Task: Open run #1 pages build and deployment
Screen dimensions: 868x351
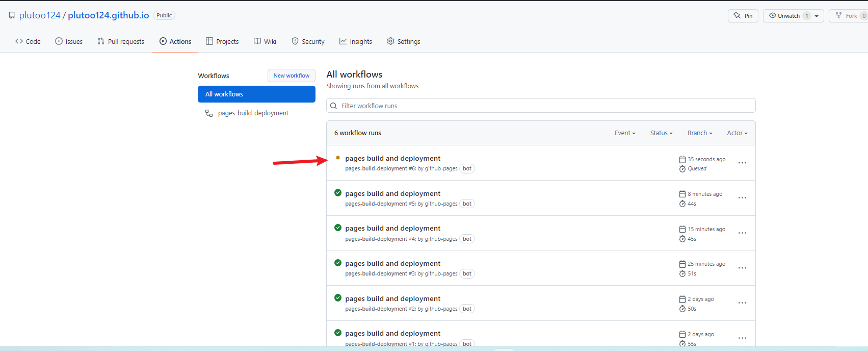Action: click(x=392, y=333)
